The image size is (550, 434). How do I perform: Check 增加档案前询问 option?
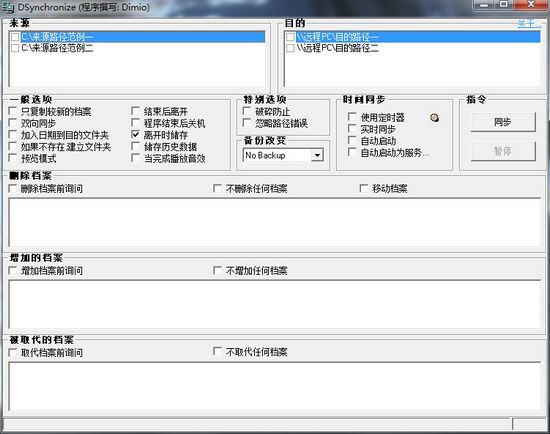point(13,271)
